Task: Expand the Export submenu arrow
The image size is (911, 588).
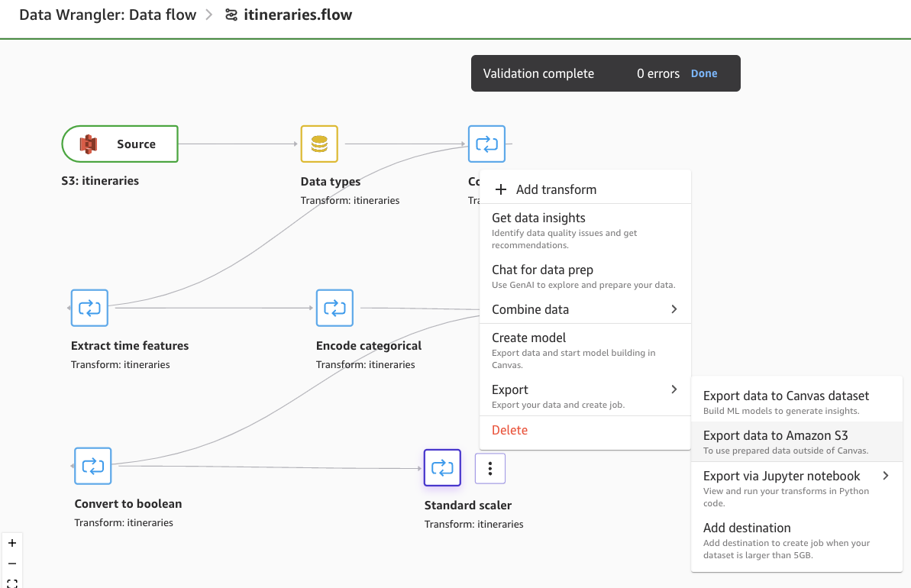Action: [x=674, y=389]
